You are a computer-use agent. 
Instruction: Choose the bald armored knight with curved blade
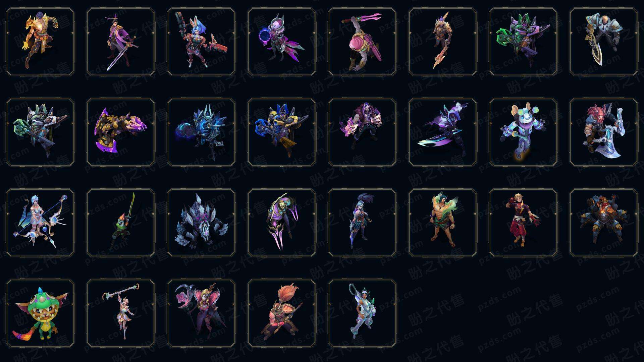click(x=604, y=42)
